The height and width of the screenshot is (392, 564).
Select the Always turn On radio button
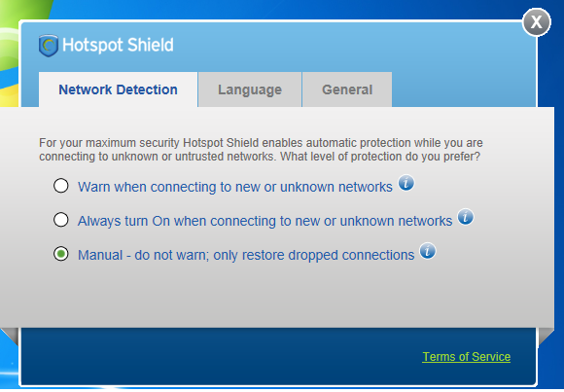61,220
